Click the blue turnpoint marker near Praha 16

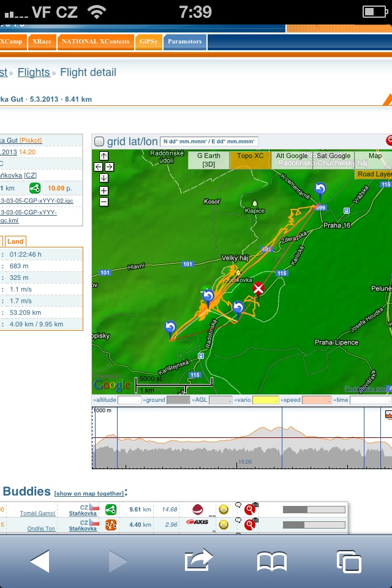[320, 189]
